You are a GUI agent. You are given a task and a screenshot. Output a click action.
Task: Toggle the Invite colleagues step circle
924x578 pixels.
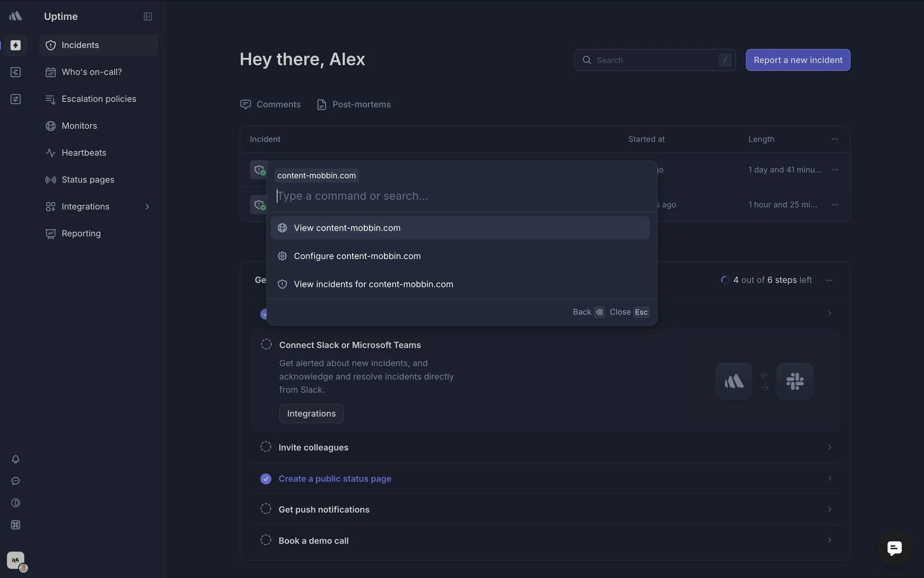[x=266, y=447]
